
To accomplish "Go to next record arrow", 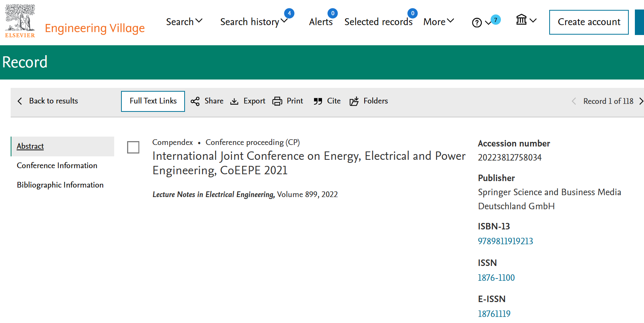I will click(x=641, y=101).
